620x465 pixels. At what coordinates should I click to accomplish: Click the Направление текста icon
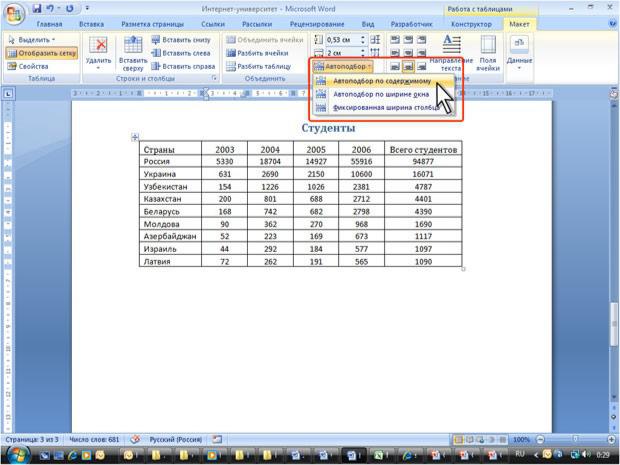click(x=451, y=44)
